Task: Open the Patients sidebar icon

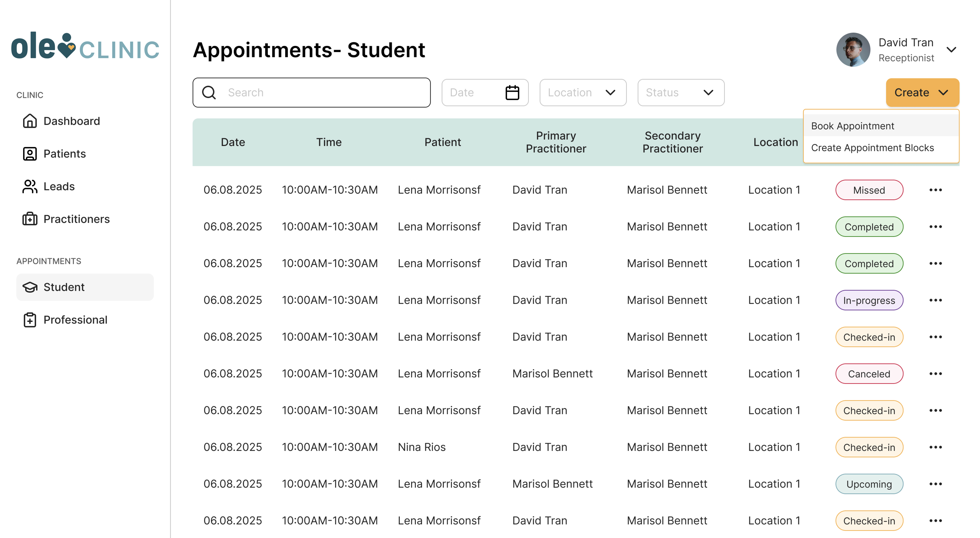Action: tap(30, 154)
